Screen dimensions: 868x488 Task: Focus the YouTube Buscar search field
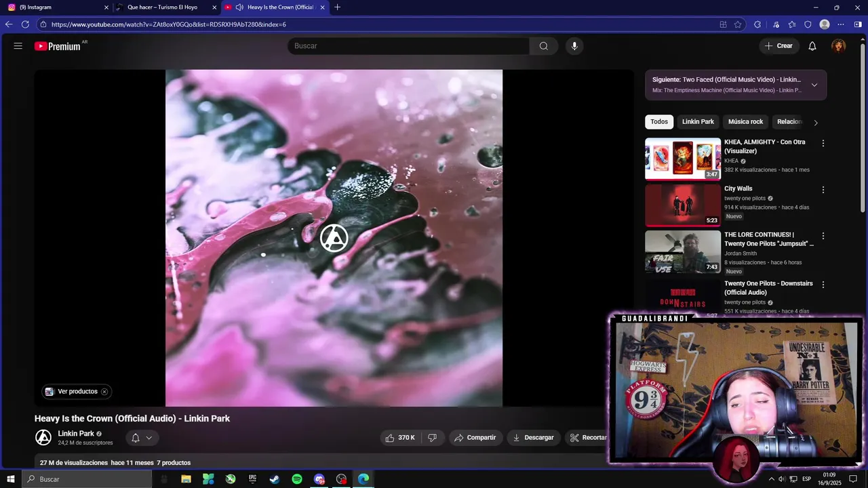tap(408, 46)
